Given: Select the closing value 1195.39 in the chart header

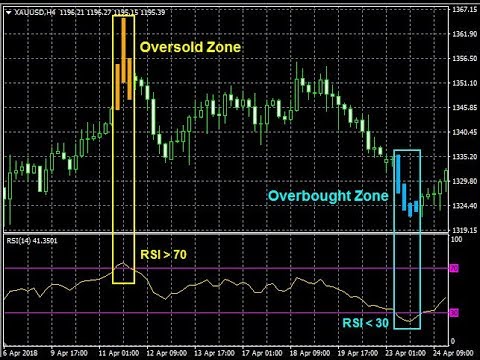Looking at the screenshot, I should 153,13.
